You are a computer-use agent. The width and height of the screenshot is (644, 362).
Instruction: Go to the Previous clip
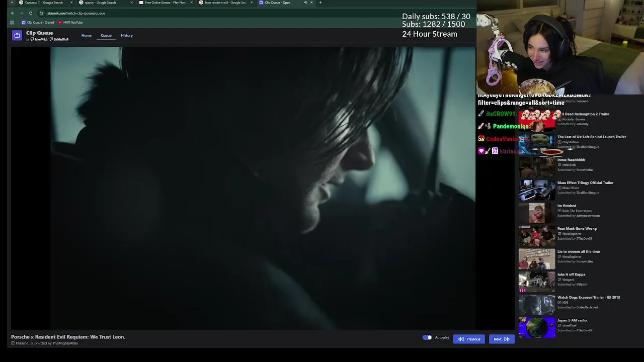469,339
